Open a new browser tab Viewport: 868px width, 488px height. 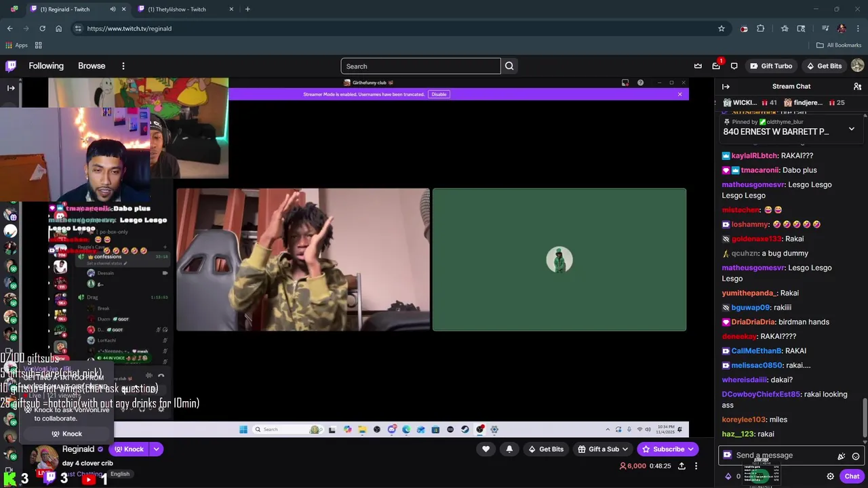pos(248,9)
